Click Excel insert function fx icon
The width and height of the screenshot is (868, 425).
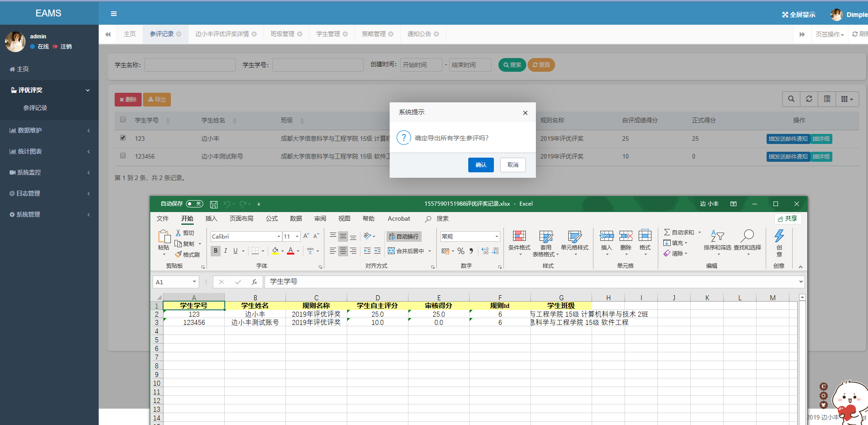tap(254, 282)
